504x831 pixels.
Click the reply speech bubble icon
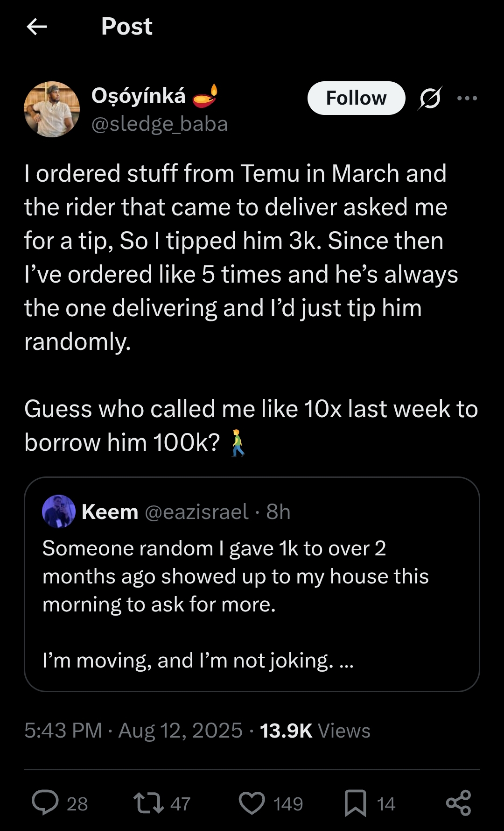pyautogui.click(x=45, y=803)
